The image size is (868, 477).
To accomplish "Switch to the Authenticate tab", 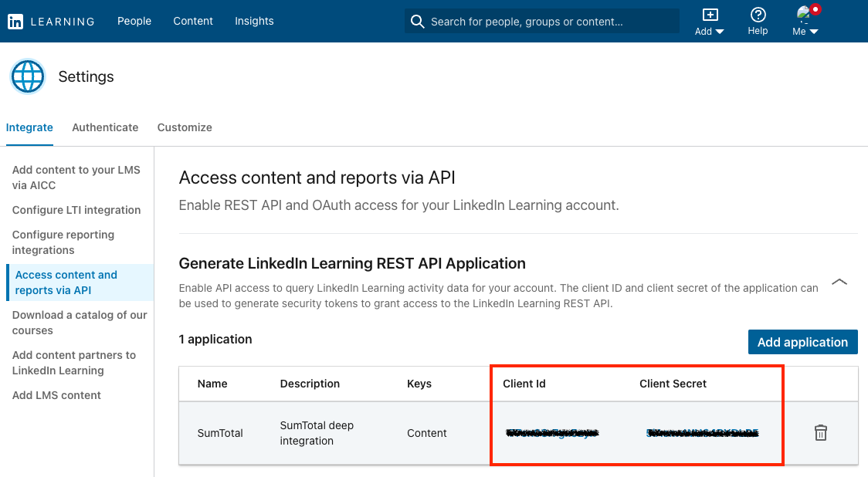I will pos(105,127).
